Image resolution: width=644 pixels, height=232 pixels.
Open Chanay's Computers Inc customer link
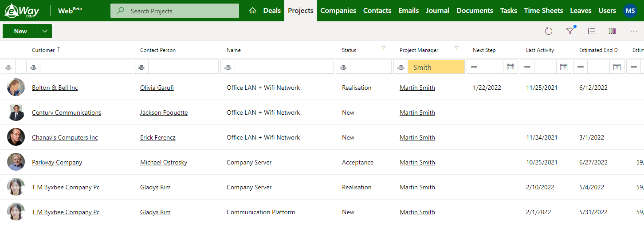(x=65, y=137)
